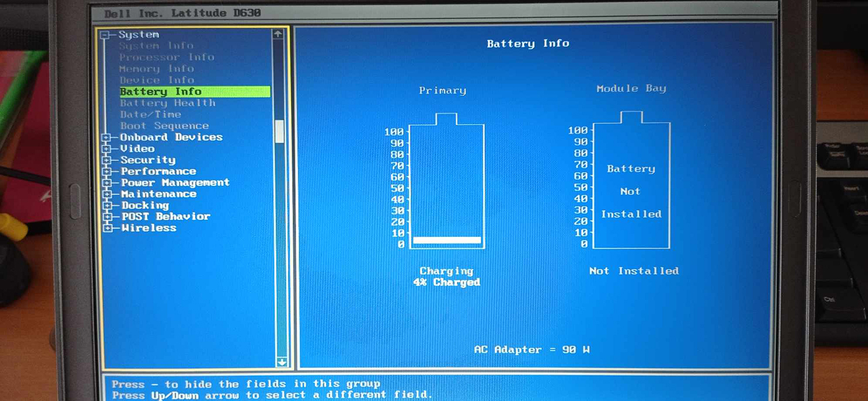Expand the Security group

106,161
